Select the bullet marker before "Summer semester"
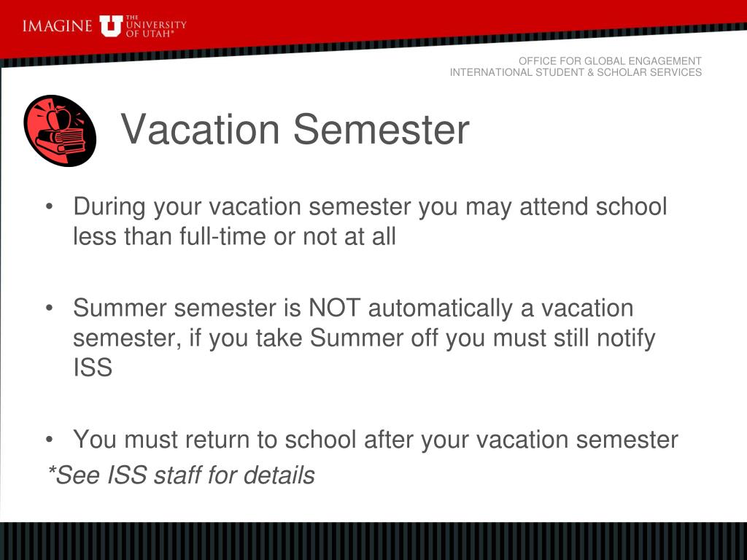Screen dimensions: 747x560 pyautogui.click(x=49, y=308)
